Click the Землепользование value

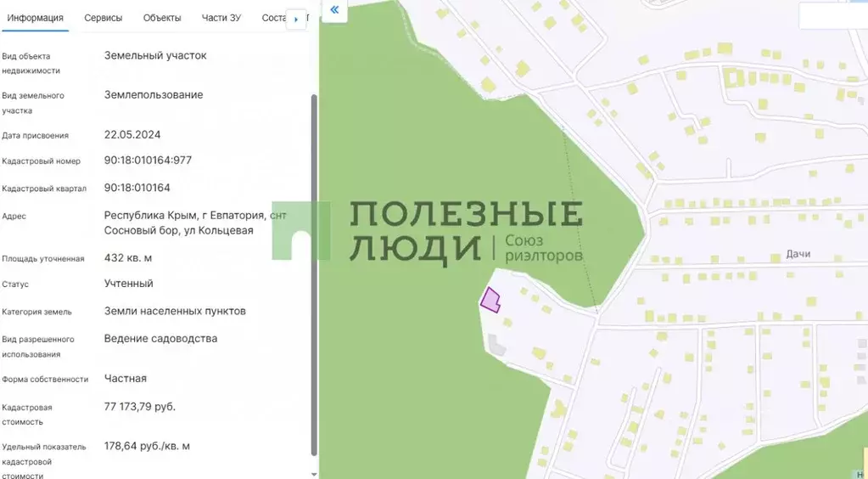tap(154, 95)
